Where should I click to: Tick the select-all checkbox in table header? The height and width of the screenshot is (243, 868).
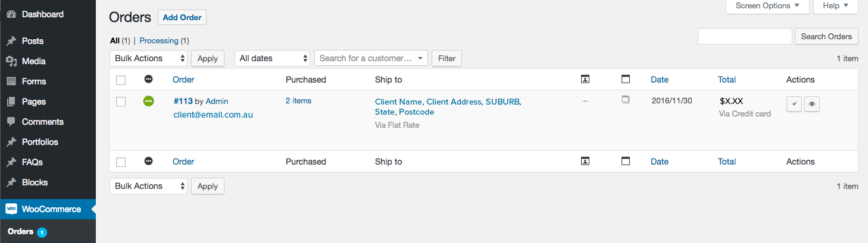coord(121,80)
